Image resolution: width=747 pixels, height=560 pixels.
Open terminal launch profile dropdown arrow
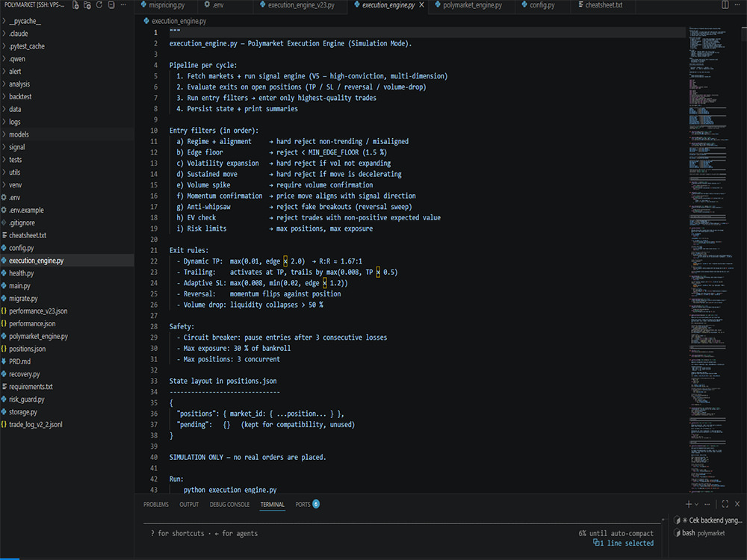click(x=696, y=504)
